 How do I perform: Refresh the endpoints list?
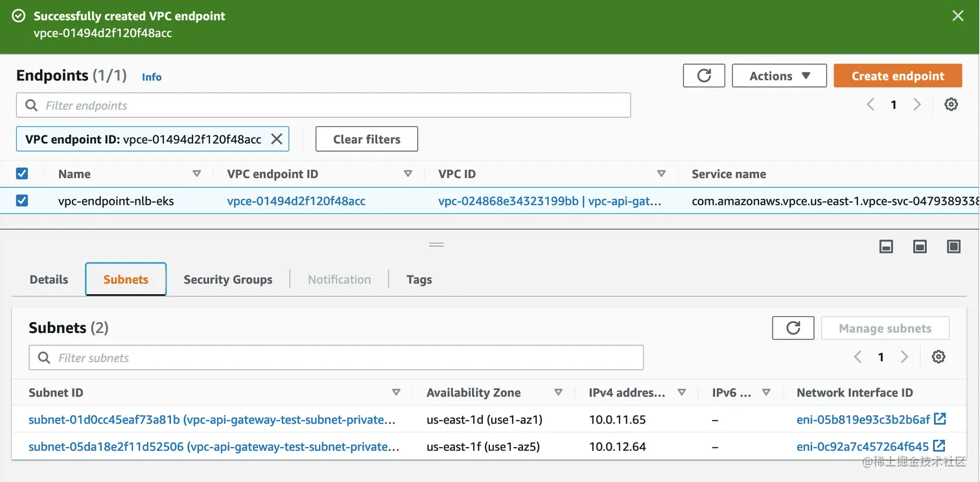[x=704, y=76]
